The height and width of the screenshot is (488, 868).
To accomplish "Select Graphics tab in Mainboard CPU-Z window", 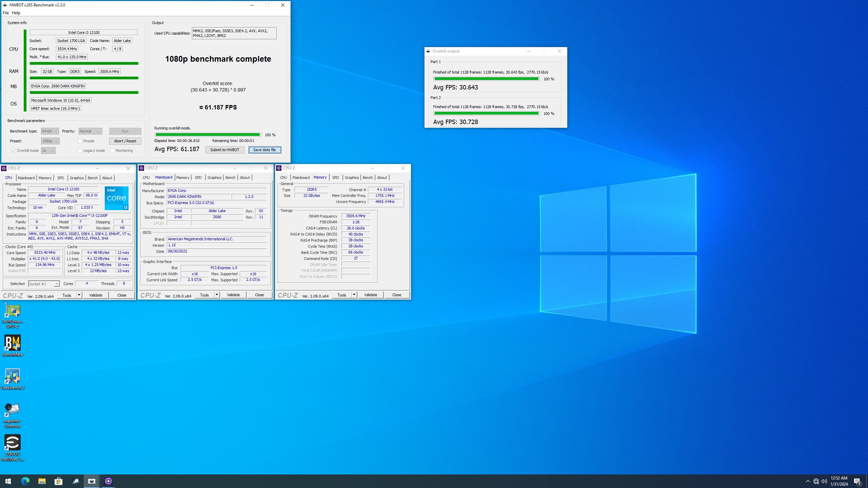I will click(x=214, y=178).
